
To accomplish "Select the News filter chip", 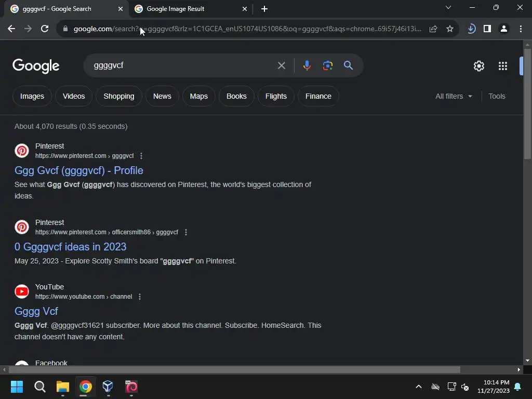I will click(162, 96).
